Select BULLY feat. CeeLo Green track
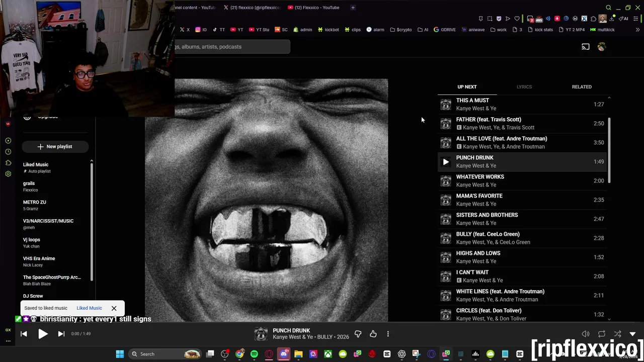Image resolution: width=644 pixels, height=362 pixels. point(522,238)
